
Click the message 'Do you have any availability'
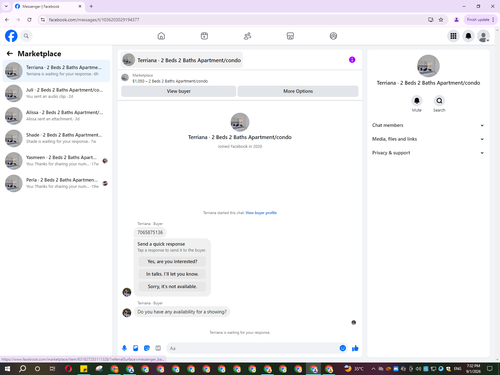182,312
